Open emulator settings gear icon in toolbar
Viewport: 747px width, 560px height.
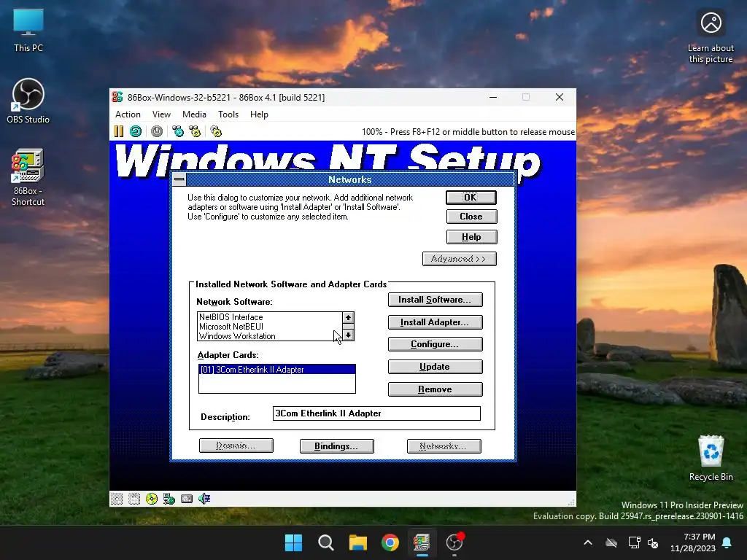pyautogui.click(x=216, y=131)
